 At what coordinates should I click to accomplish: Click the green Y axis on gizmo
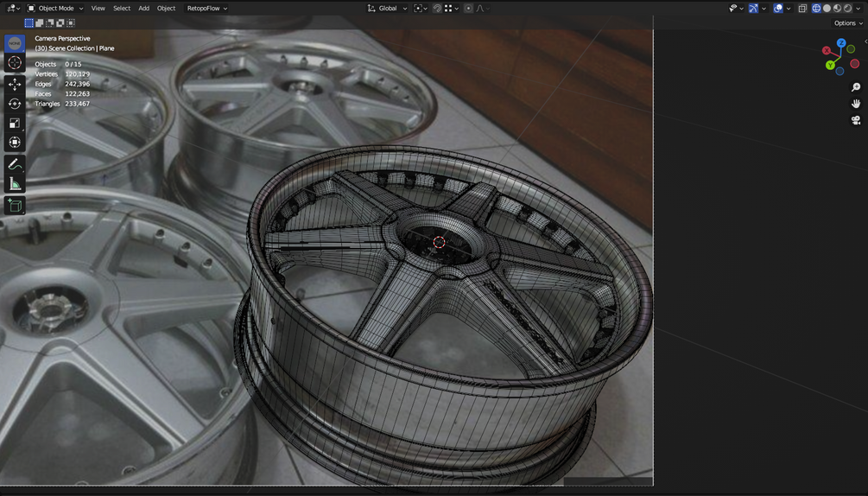830,66
